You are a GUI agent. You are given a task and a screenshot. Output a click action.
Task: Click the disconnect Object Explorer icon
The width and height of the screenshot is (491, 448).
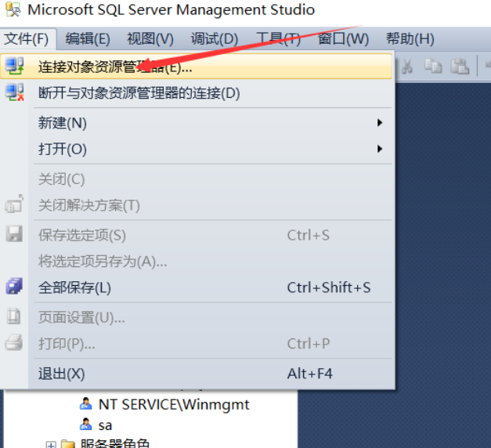pos(14,92)
